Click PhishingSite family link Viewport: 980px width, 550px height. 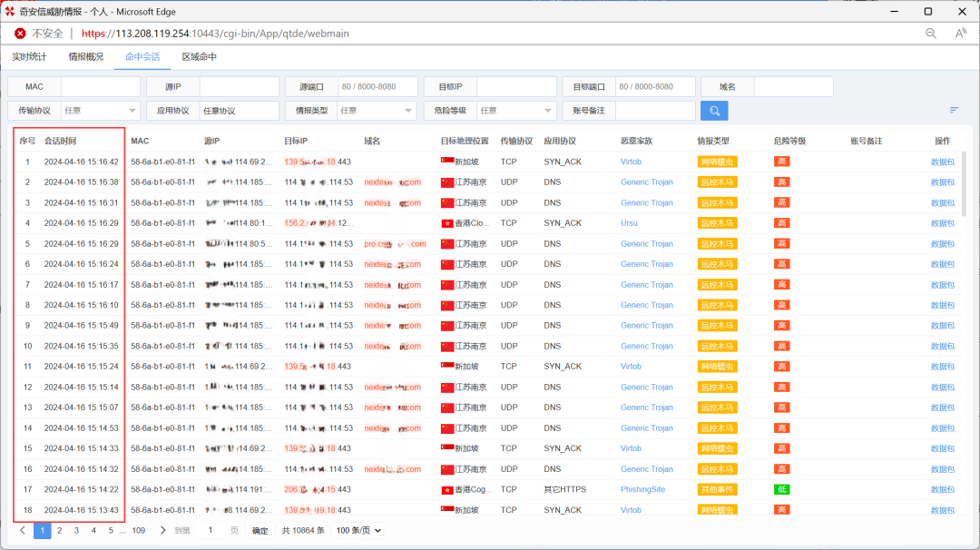(642, 489)
